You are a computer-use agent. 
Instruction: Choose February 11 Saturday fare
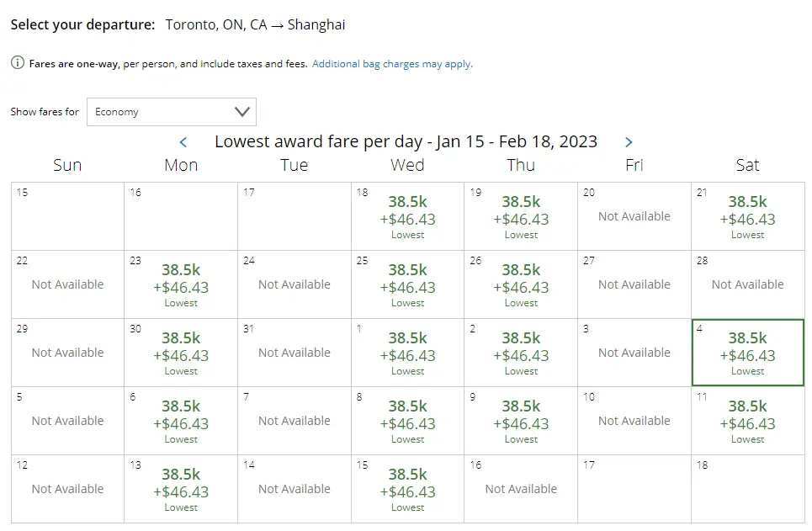point(747,422)
